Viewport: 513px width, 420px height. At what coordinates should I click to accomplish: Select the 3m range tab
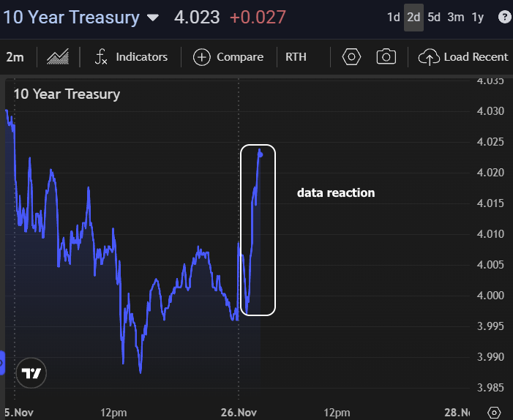(x=455, y=17)
